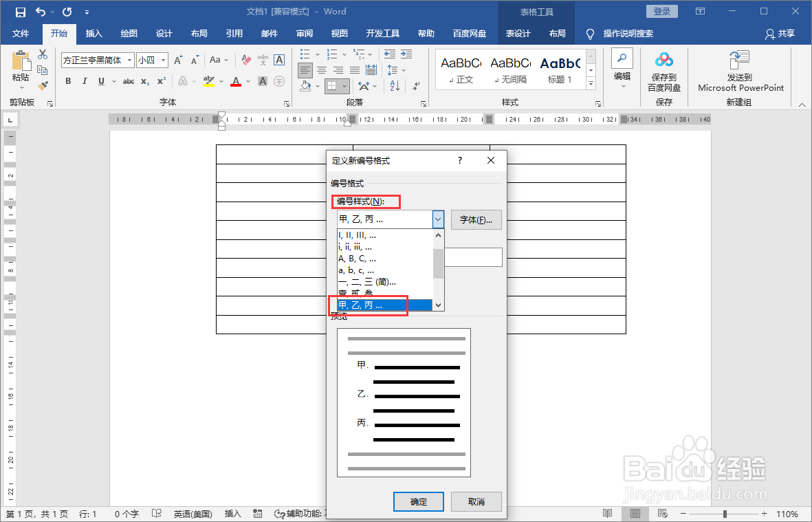Open the 编号样式 dropdown in the dialog
Screen dimensions: 812x522
pyautogui.click(x=438, y=219)
